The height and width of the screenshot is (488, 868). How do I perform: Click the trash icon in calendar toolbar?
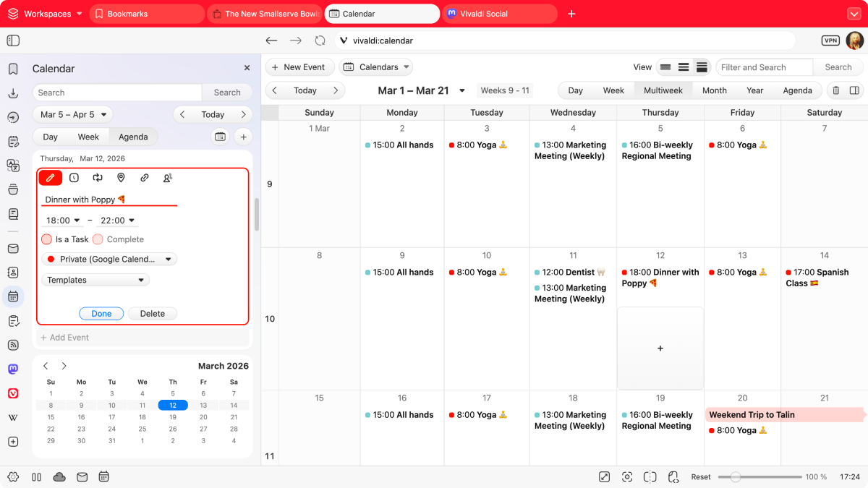click(836, 90)
